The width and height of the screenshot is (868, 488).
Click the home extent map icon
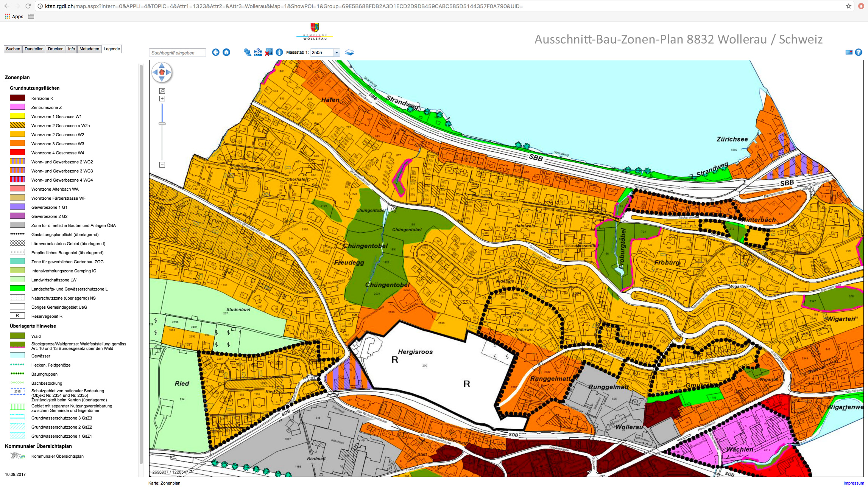point(226,53)
